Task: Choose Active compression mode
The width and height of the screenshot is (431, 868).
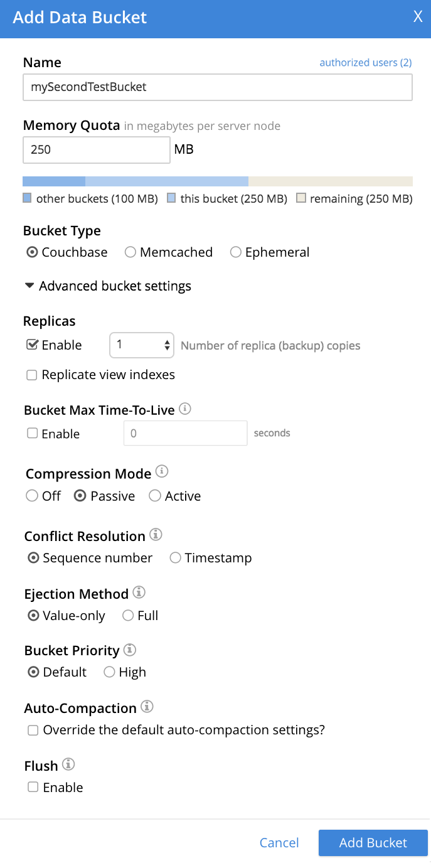Action: click(154, 496)
